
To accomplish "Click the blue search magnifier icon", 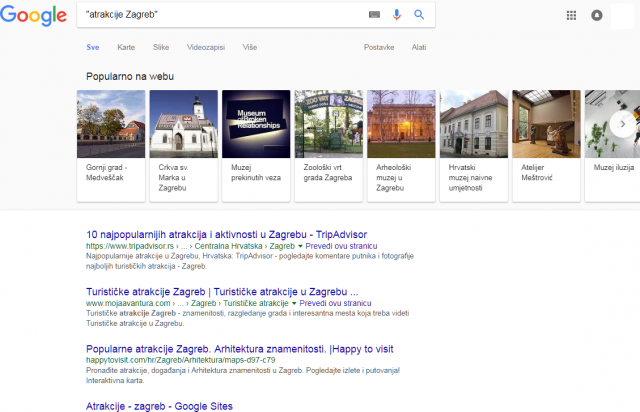I will (x=419, y=15).
